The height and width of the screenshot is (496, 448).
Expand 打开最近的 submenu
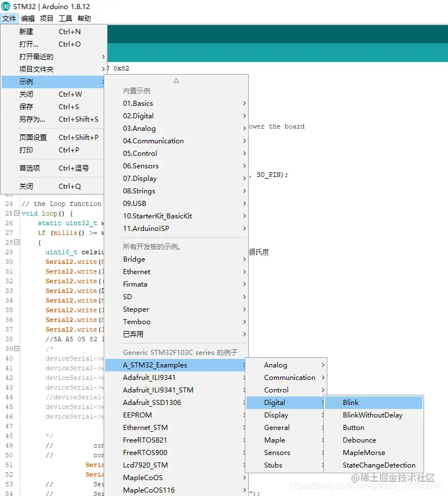[53, 57]
